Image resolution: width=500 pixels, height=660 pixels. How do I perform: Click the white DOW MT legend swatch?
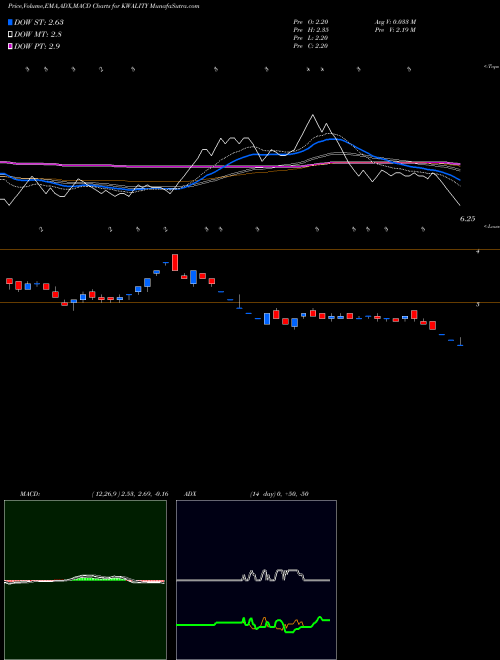coord(10,34)
